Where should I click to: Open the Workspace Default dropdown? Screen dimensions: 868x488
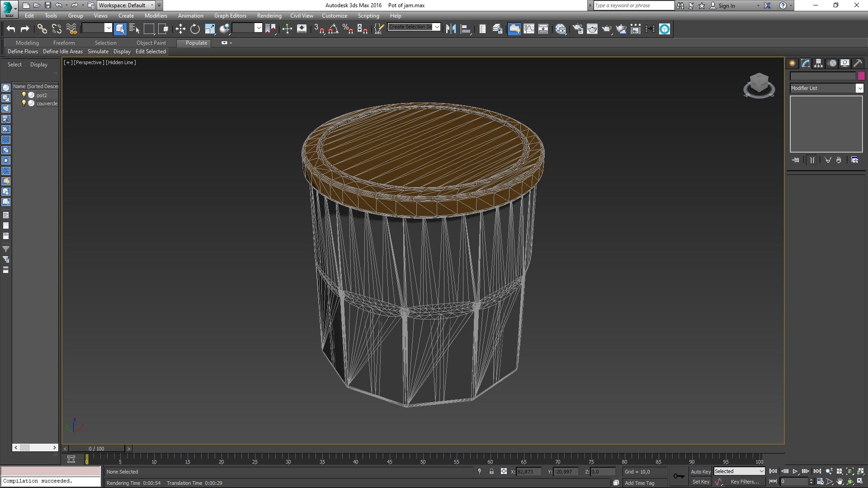pyautogui.click(x=126, y=5)
